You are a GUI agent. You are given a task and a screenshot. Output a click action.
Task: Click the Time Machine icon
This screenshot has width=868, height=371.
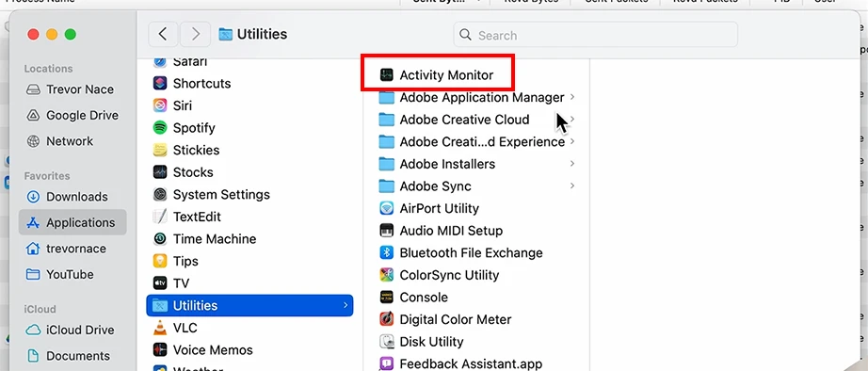coord(160,238)
